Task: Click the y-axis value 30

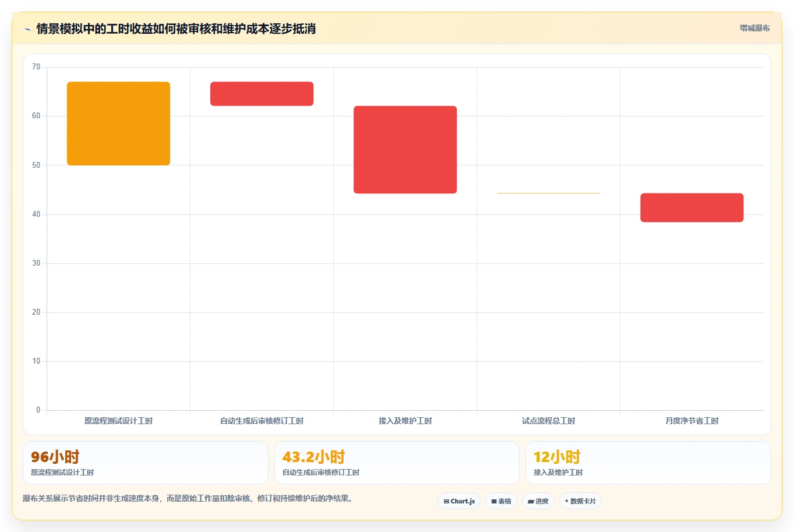Action: pos(36,263)
